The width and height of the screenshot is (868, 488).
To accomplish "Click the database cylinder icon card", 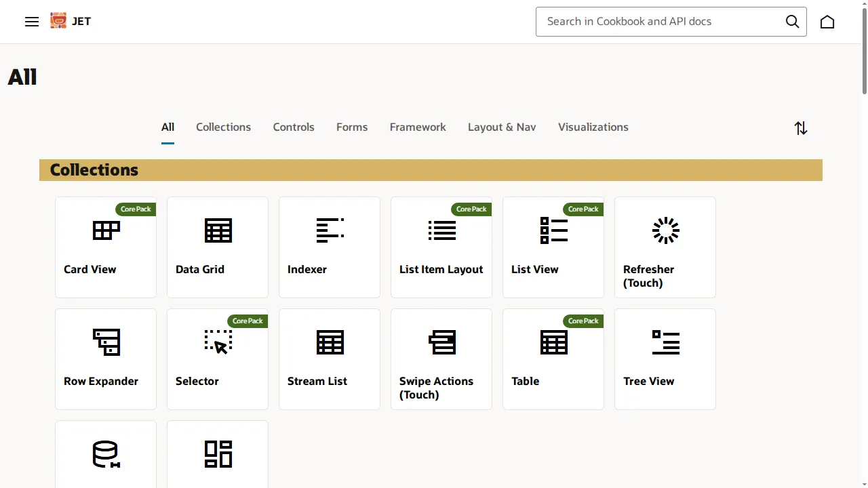I will [x=106, y=454].
